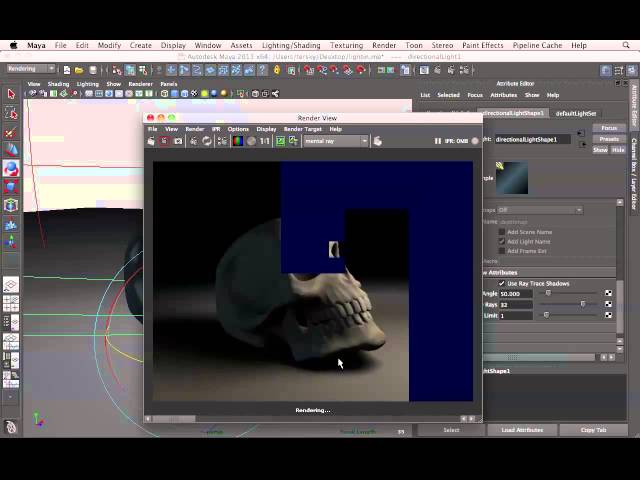
Task: Click the Save Scene icon
Action: (x=93, y=70)
